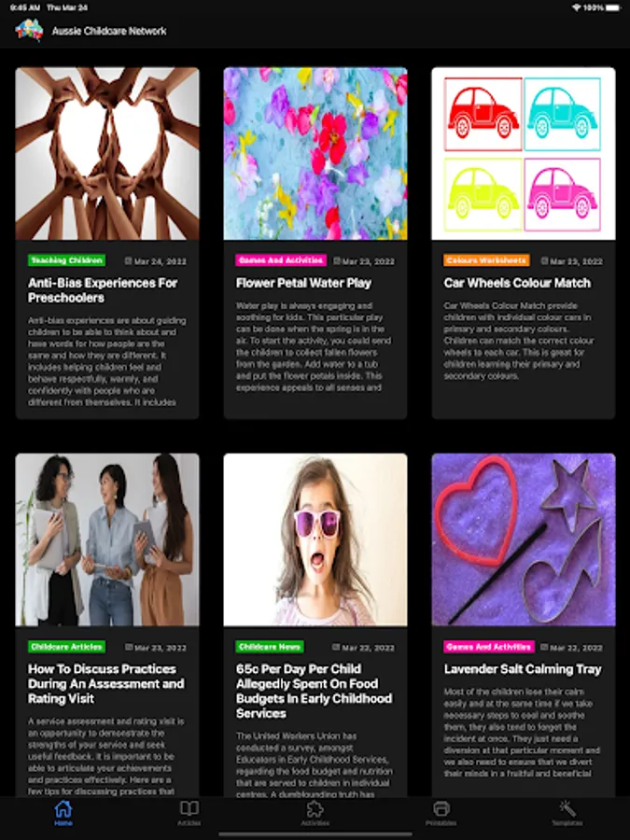Open Car Wheels Colour Match title
The height and width of the screenshot is (840, 630).
(x=517, y=283)
